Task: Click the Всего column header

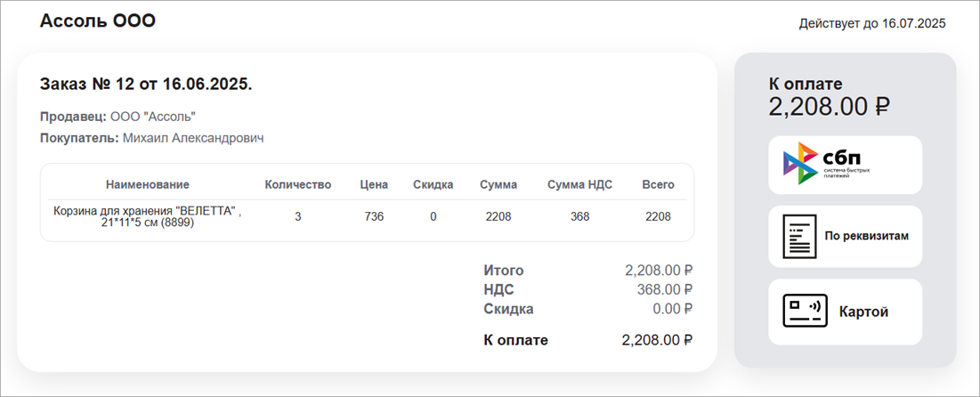Action: [x=658, y=185]
